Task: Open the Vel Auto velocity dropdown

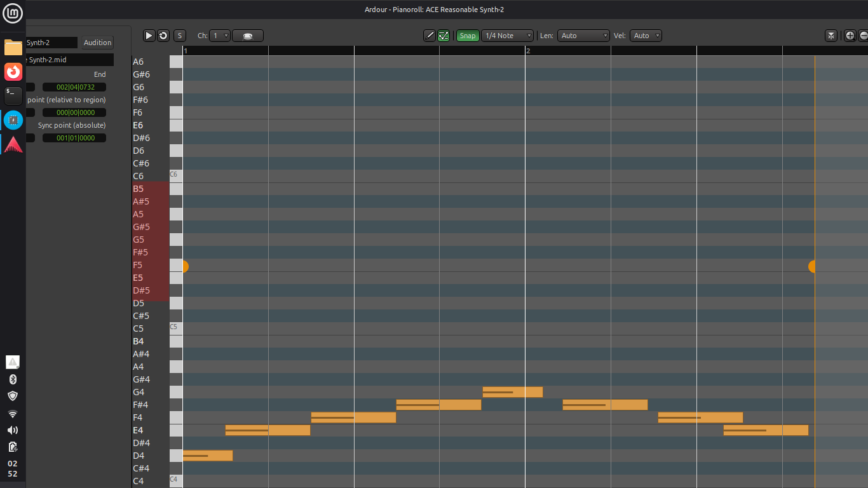Action: [x=647, y=36]
